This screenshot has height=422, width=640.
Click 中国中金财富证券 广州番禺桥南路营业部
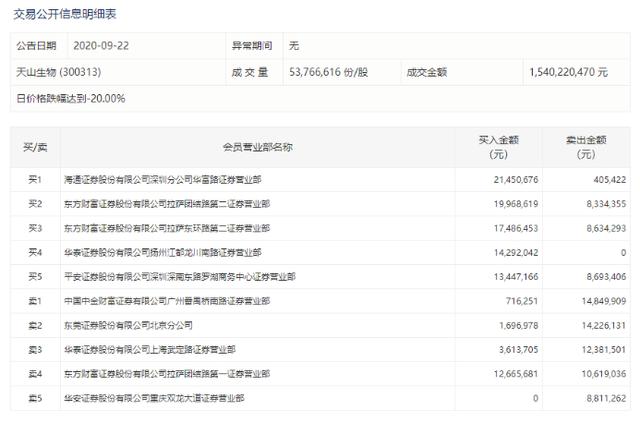click(x=167, y=301)
